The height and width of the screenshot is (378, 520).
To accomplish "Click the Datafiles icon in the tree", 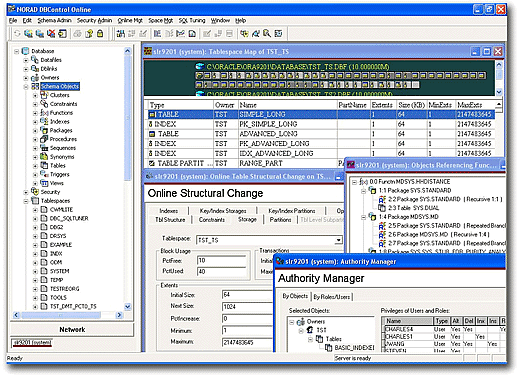I will (x=35, y=60).
